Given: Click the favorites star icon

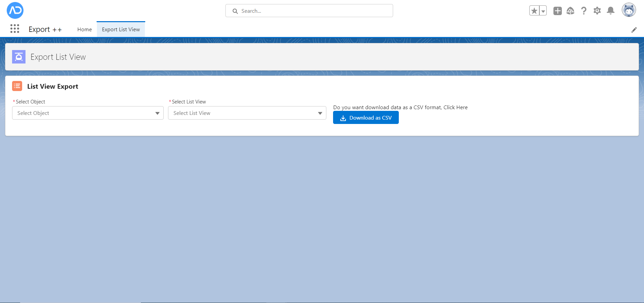Looking at the screenshot, I should tap(534, 11).
